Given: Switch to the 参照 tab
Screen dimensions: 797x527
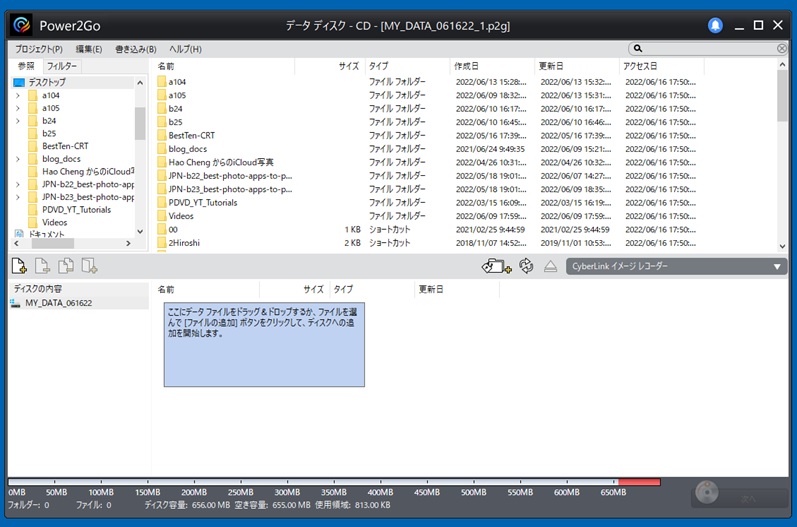Looking at the screenshot, I should (x=26, y=66).
